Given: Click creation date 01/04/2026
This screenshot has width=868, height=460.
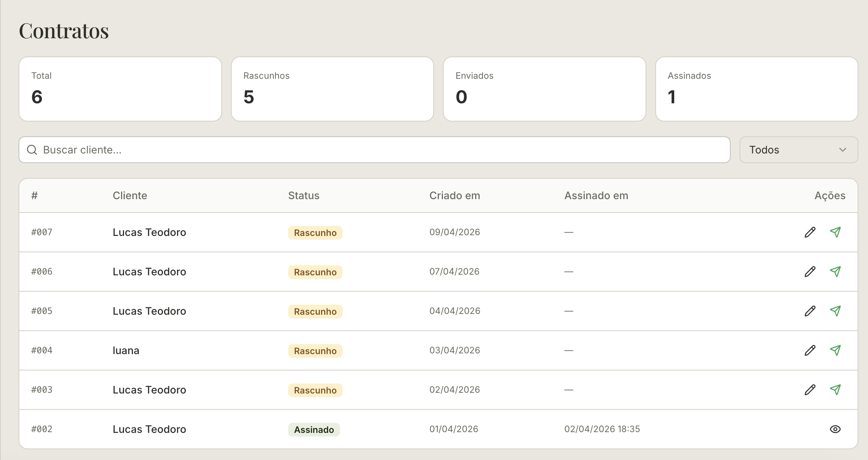Looking at the screenshot, I should click(454, 429).
